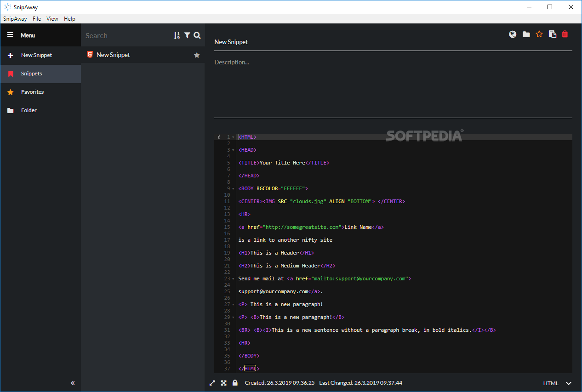Collapse the fold arrow at line 29

pyautogui.click(x=234, y=318)
